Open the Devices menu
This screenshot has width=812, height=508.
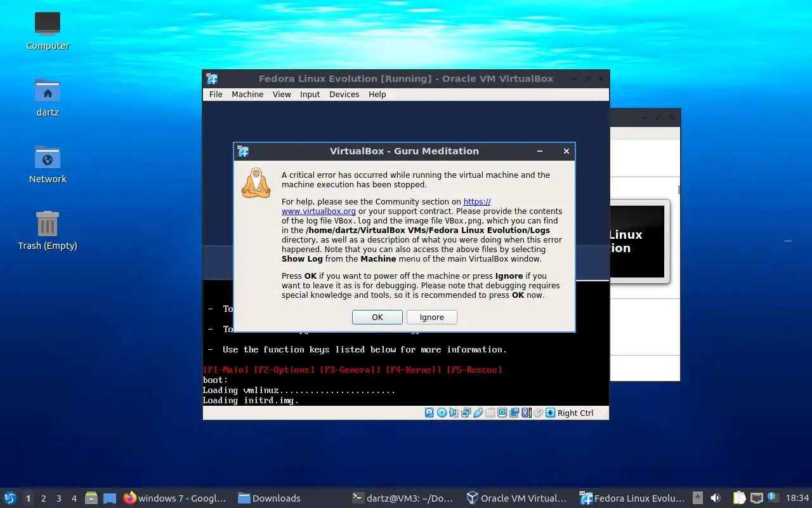[344, 94]
